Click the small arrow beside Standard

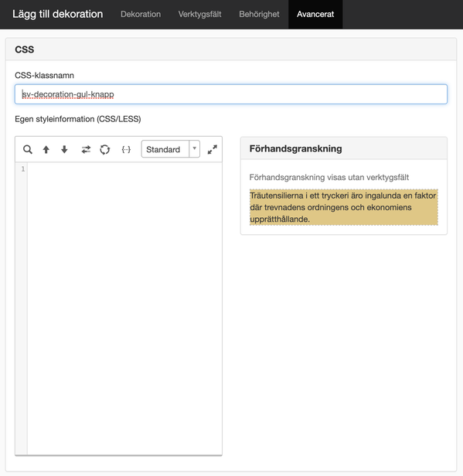[x=195, y=148]
